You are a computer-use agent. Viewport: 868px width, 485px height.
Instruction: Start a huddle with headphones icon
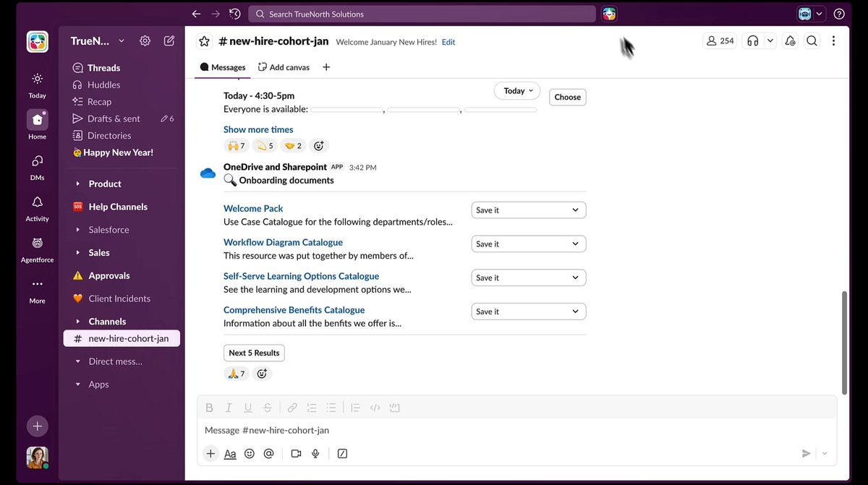tap(753, 41)
